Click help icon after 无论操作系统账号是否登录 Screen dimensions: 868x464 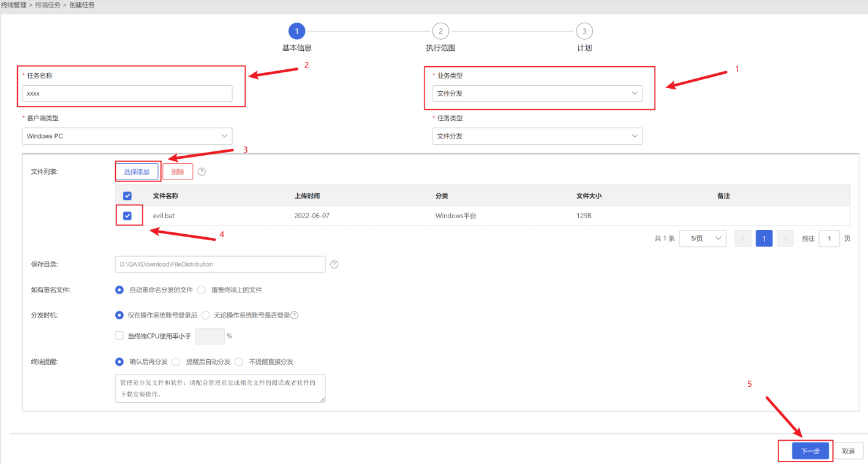click(294, 315)
